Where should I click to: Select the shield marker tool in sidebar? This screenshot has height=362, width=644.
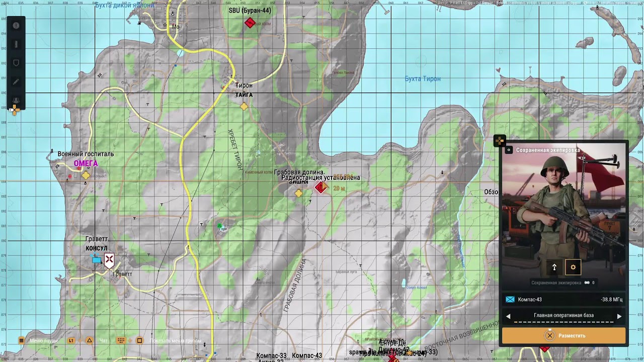16,63
